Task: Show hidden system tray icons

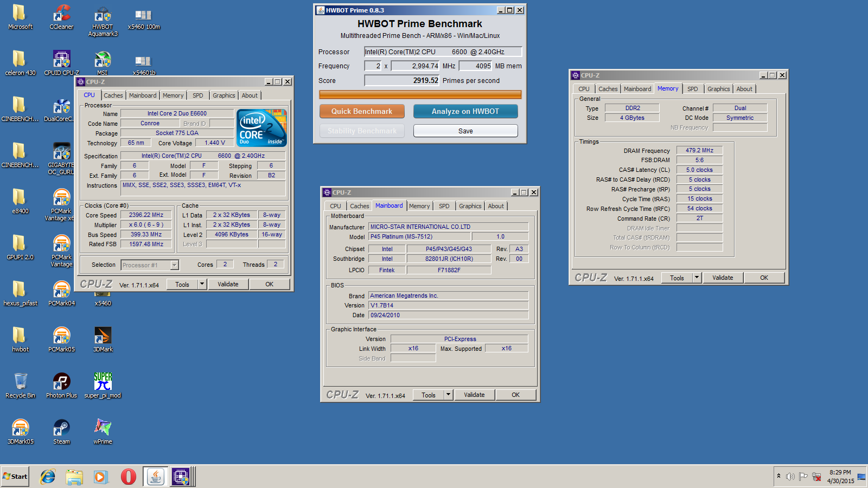Action: click(x=778, y=476)
